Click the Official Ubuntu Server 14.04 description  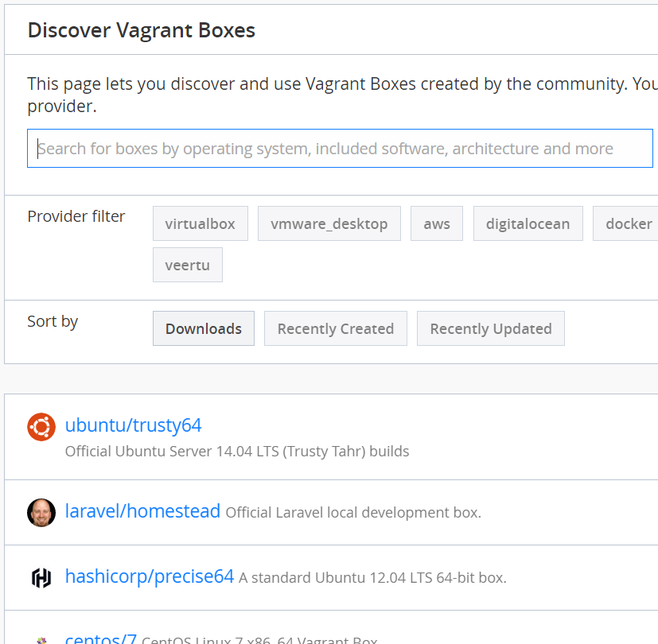[x=237, y=452]
